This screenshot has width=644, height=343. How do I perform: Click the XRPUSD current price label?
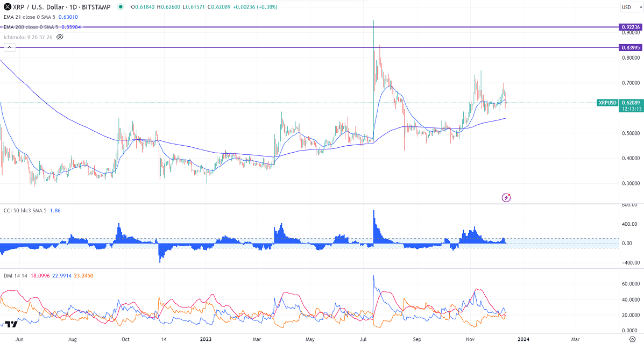click(607, 103)
